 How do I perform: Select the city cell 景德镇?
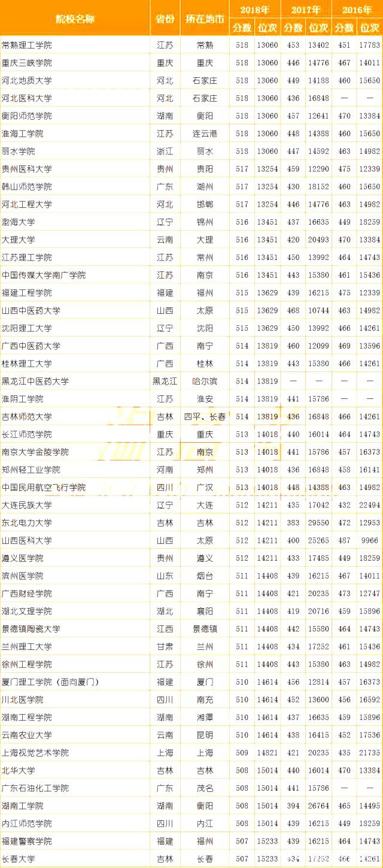205,629
